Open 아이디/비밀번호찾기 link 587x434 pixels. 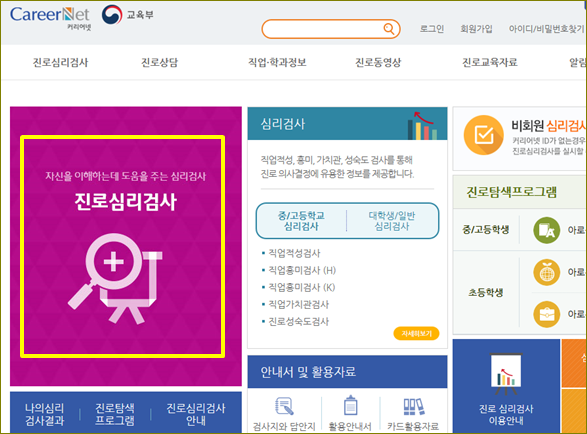tap(546, 29)
